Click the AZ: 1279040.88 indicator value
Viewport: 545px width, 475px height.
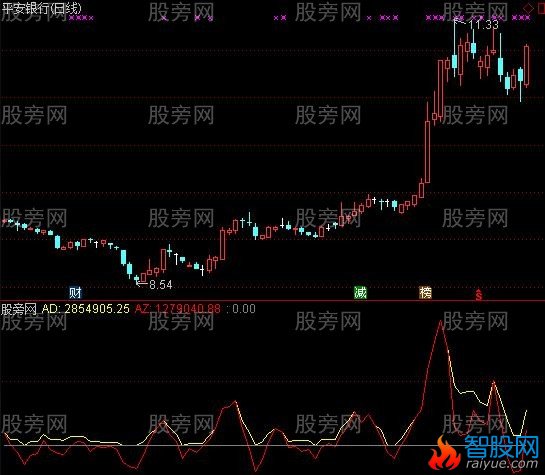coord(178,309)
